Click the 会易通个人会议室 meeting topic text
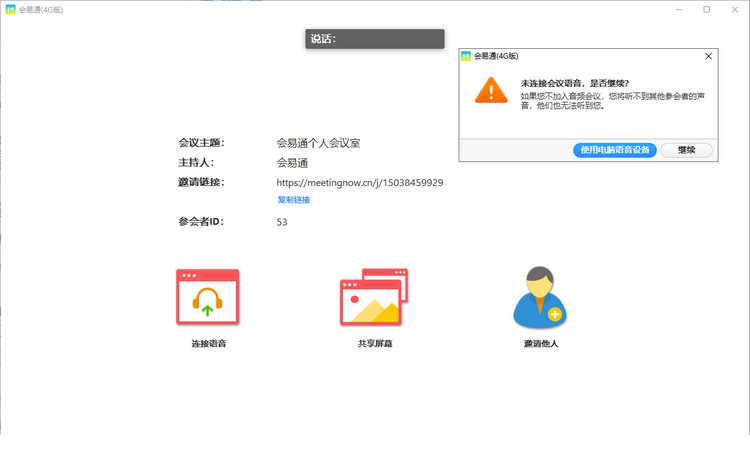750x452 pixels. 318,143
